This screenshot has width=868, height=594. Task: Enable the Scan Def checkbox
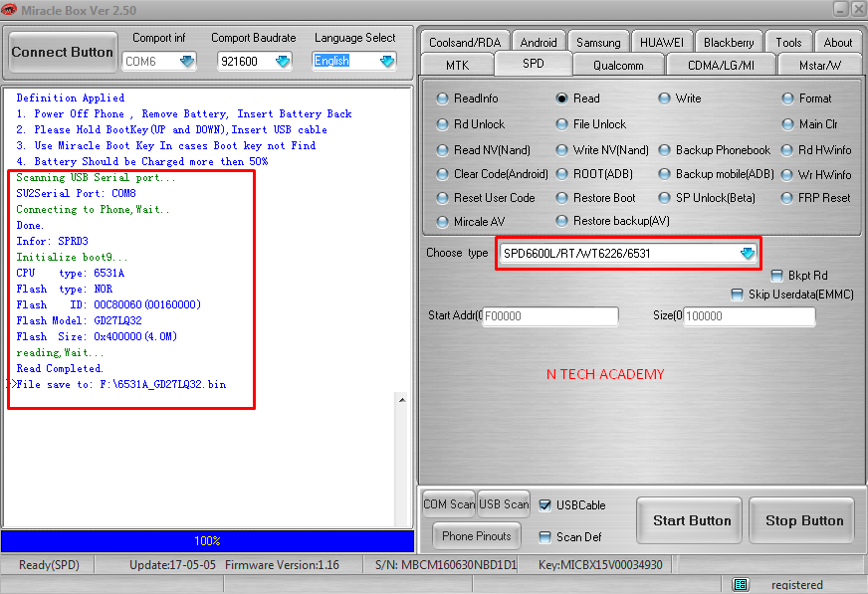(x=544, y=537)
